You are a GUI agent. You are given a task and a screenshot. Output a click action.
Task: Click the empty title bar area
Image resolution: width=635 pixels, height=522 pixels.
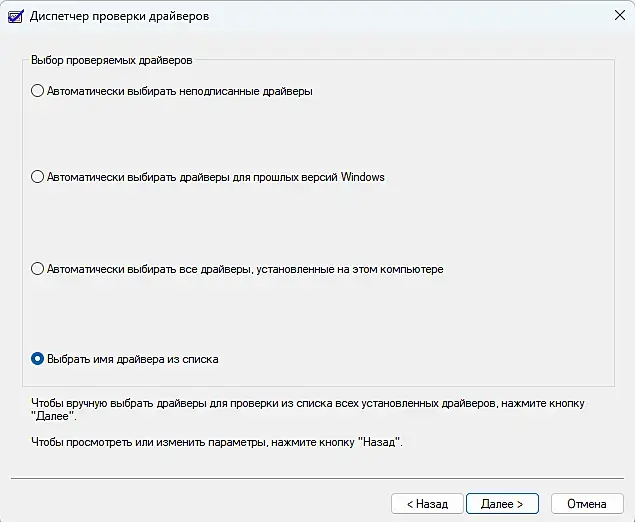pos(400,16)
